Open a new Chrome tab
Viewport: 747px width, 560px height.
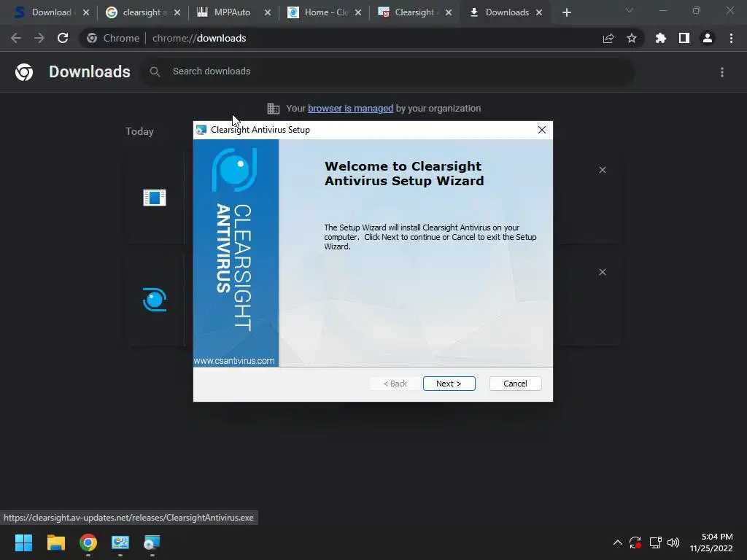click(566, 12)
